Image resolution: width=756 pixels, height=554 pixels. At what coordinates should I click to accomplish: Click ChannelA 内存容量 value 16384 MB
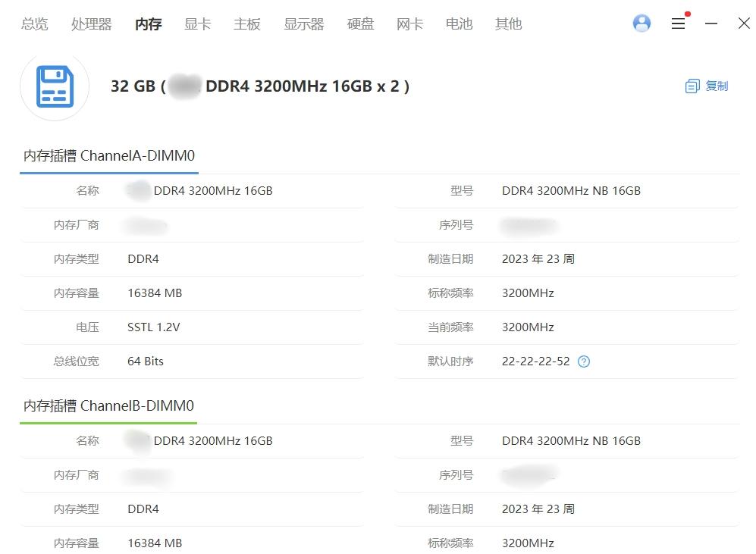point(155,293)
